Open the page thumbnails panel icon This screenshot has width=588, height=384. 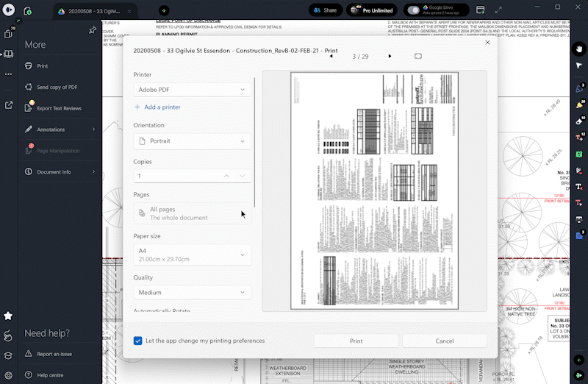8,33
